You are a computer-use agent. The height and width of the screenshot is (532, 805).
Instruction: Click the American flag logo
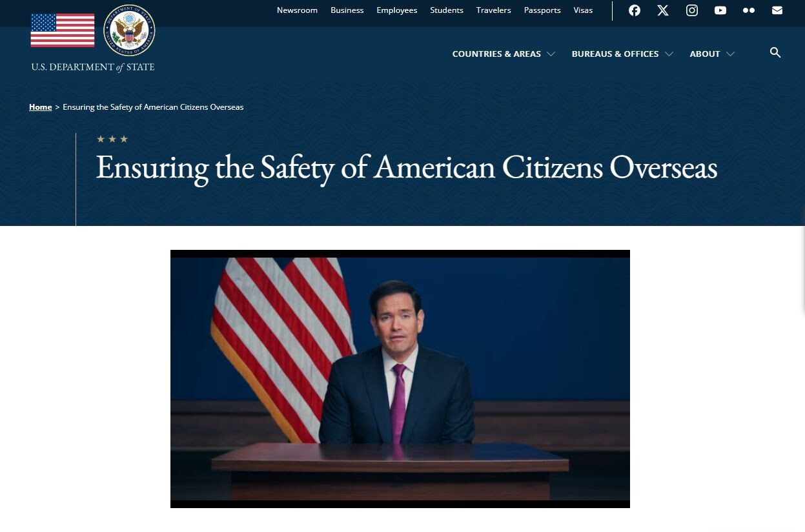pos(63,30)
